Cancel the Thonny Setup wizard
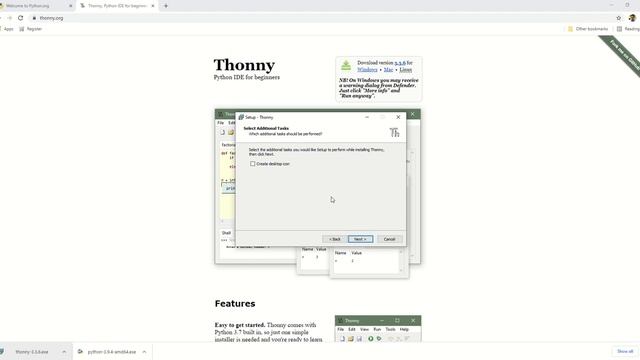Image resolution: width=640 pixels, height=360 pixels. (x=389, y=239)
